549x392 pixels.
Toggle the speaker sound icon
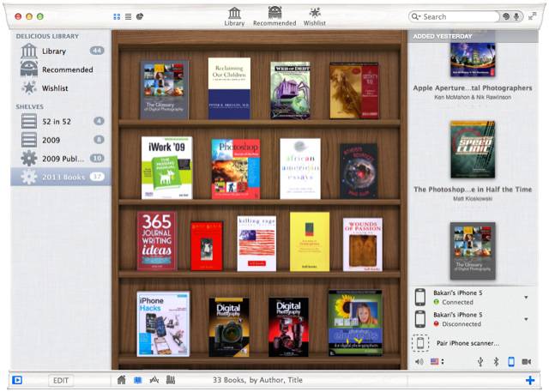tap(419, 362)
